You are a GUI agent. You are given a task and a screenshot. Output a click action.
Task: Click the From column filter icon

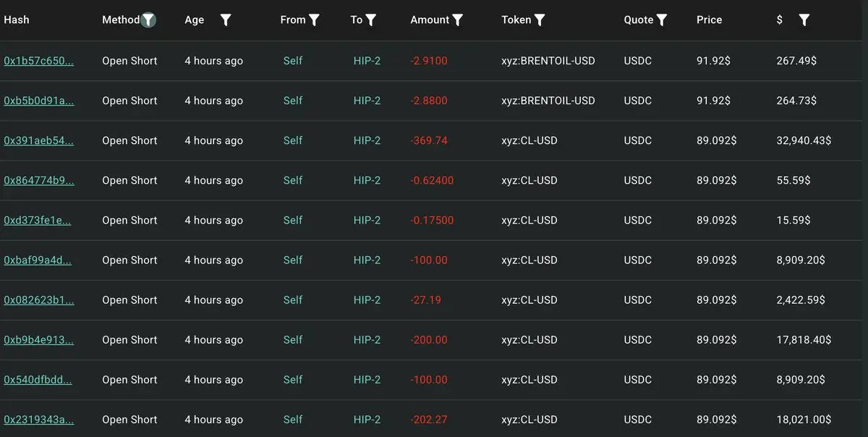point(314,20)
